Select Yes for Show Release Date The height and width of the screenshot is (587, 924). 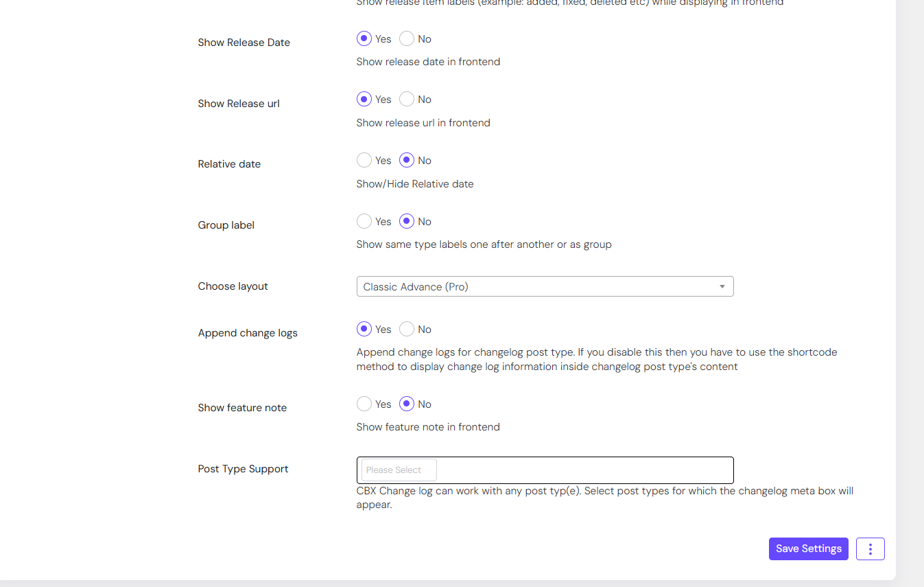pyautogui.click(x=364, y=38)
